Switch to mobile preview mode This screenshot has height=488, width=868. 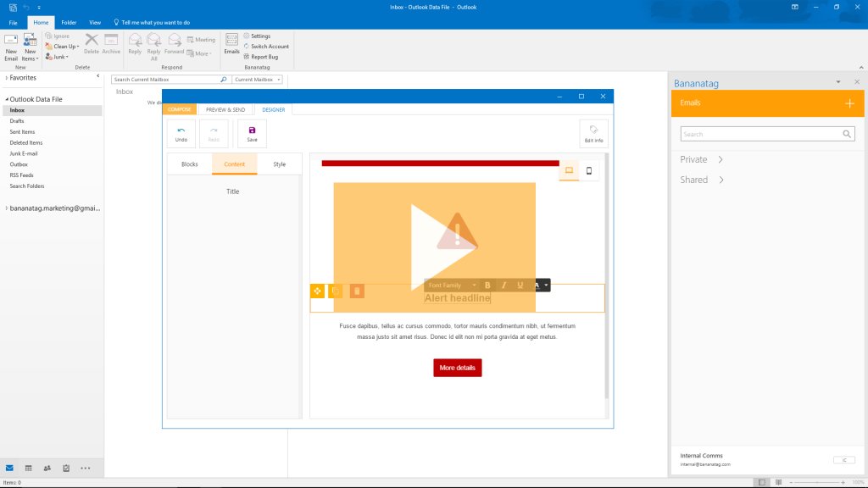pyautogui.click(x=589, y=171)
